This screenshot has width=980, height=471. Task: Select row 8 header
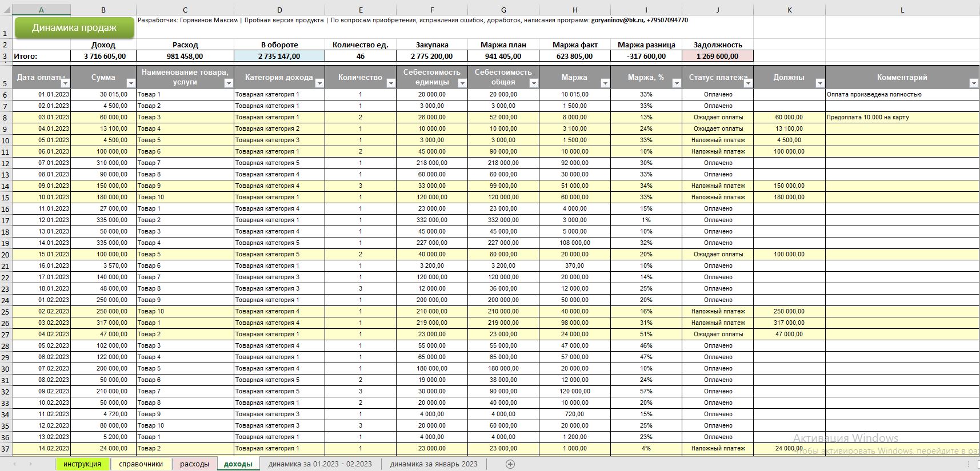[6, 118]
